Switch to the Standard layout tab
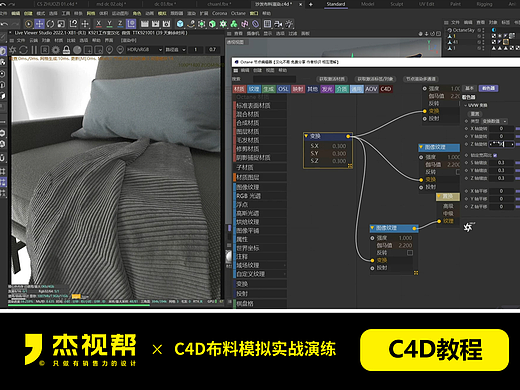 [x=336, y=4]
